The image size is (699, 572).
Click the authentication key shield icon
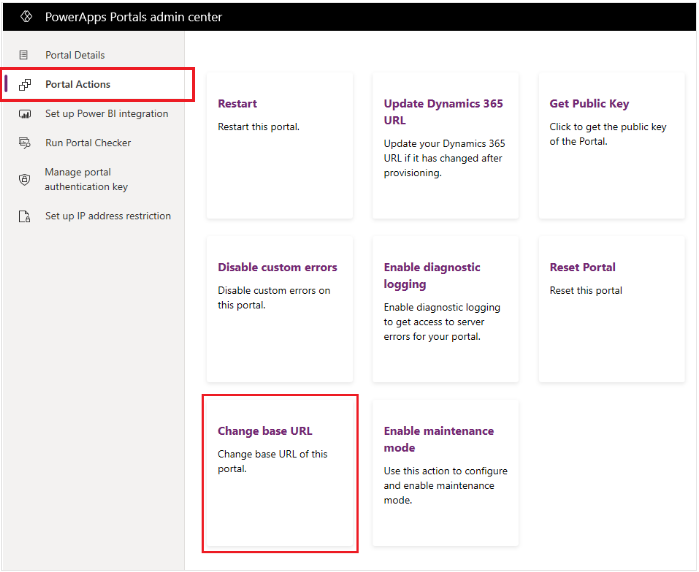point(25,180)
